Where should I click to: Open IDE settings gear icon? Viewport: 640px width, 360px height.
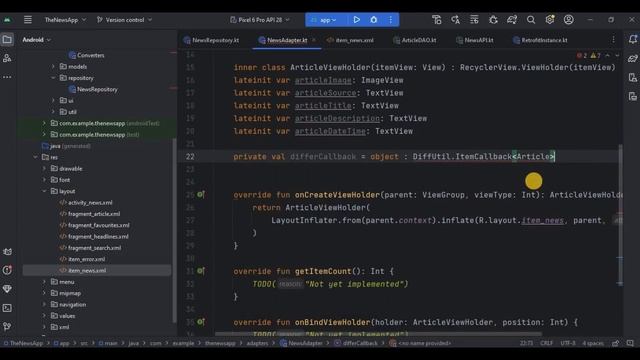click(550, 20)
